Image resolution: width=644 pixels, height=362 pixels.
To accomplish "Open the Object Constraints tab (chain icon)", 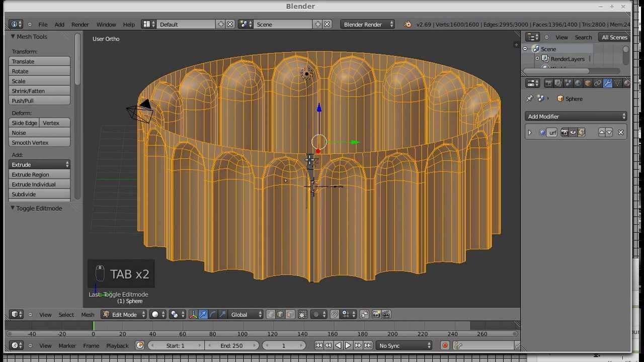I will click(597, 83).
